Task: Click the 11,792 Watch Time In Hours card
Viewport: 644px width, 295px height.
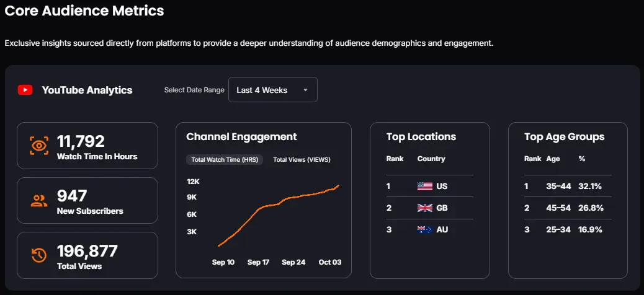Action: point(87,146)
